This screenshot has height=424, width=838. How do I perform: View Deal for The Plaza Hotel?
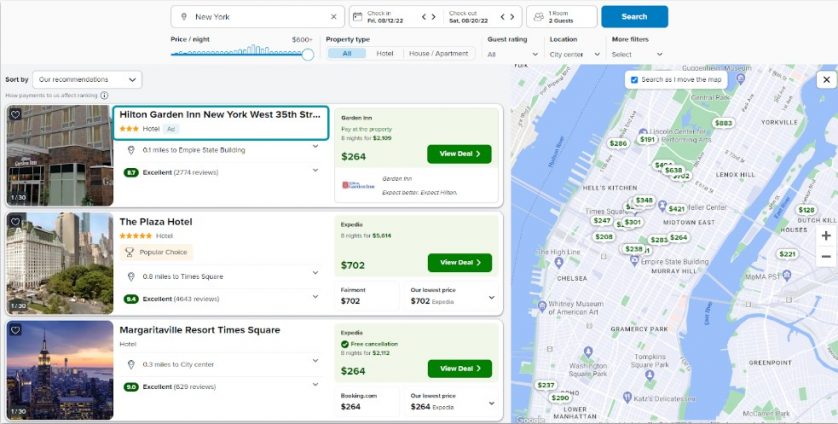[460, 263]
